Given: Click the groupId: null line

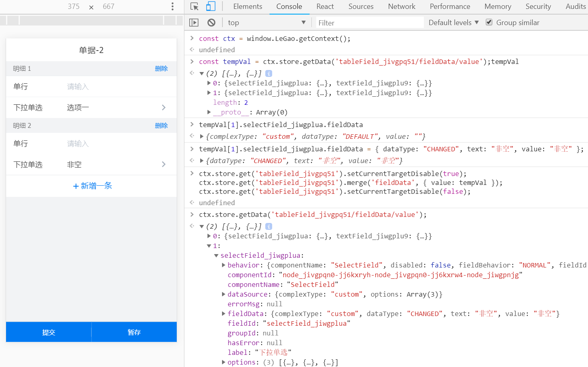Looking at the screenshot, I should point(253,333).
